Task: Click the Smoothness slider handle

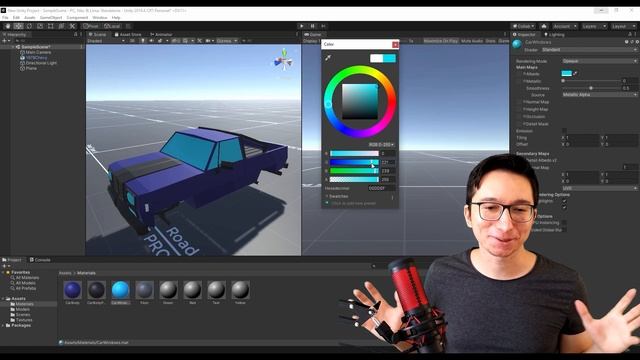Action: pos(591,88)
